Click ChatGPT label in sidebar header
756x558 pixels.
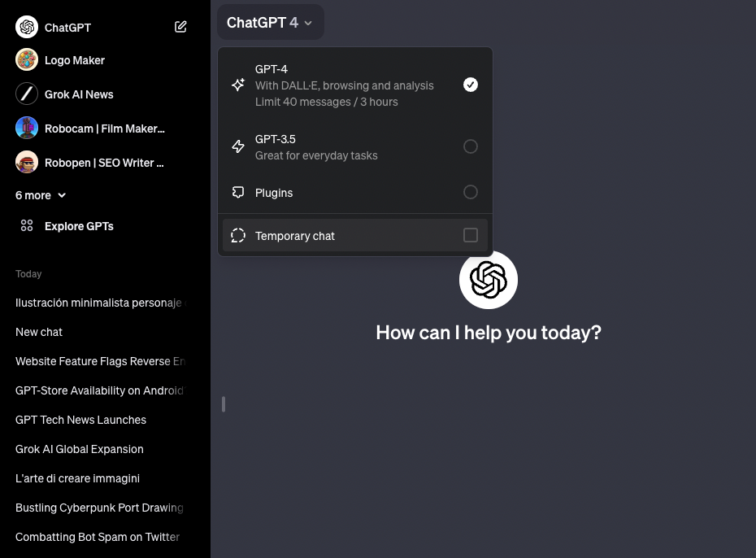click(68, 28)
